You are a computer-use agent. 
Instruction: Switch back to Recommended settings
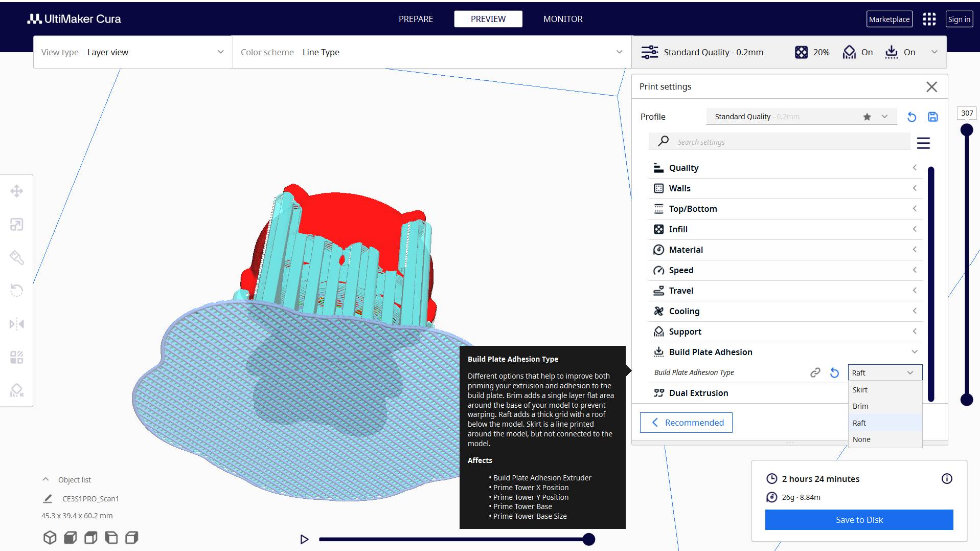pyautogui.click(x=686, y=423)
